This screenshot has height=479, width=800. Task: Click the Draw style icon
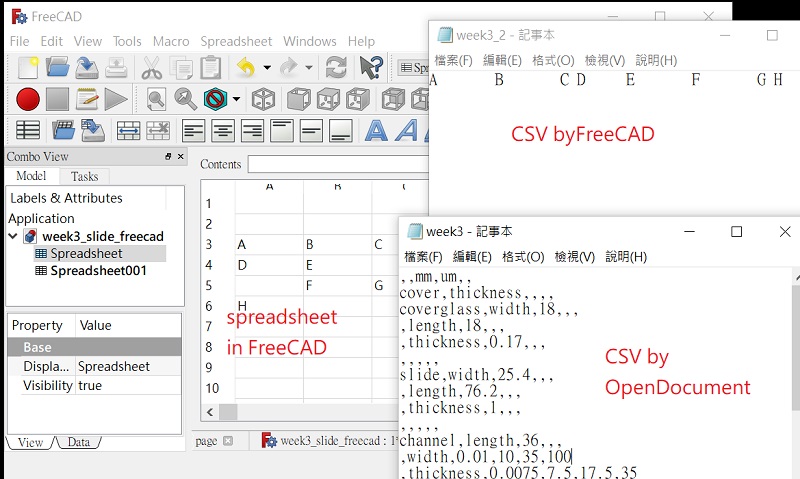215,99
